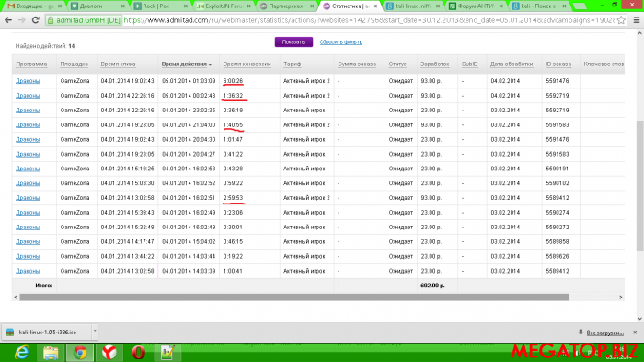This screenshot has width=644, height=362.
Task: Sort by the Время конверсии column
Action: [247, 64]
